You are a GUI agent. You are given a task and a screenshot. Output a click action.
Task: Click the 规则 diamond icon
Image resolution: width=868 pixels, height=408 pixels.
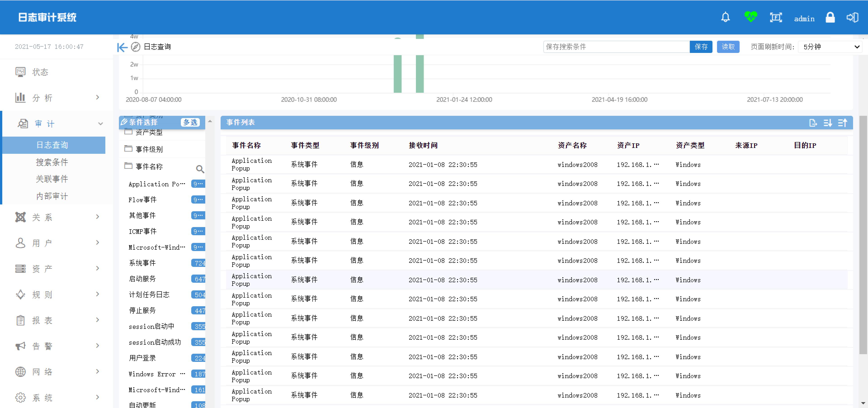[x=20, y=294]
